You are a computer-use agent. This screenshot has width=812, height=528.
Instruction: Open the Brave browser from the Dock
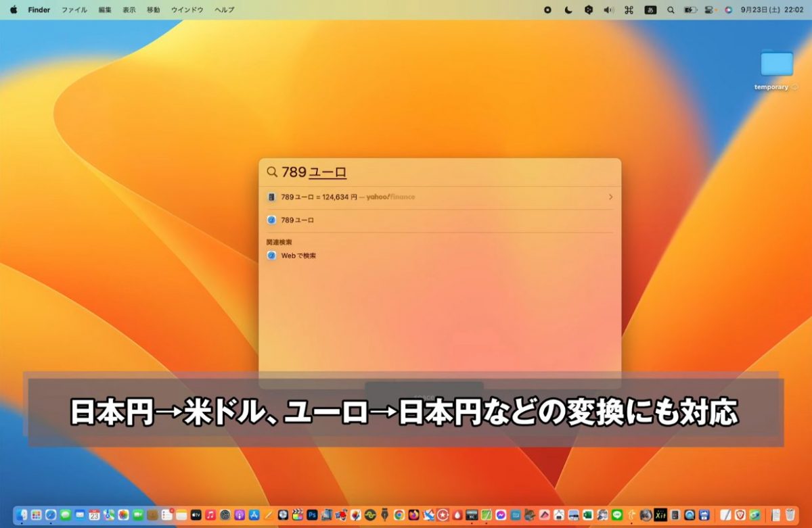click(740, 515)
